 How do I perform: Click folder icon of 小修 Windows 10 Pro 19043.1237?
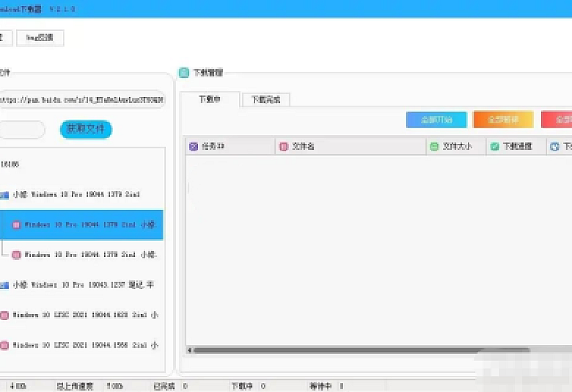tap(4, 285)
